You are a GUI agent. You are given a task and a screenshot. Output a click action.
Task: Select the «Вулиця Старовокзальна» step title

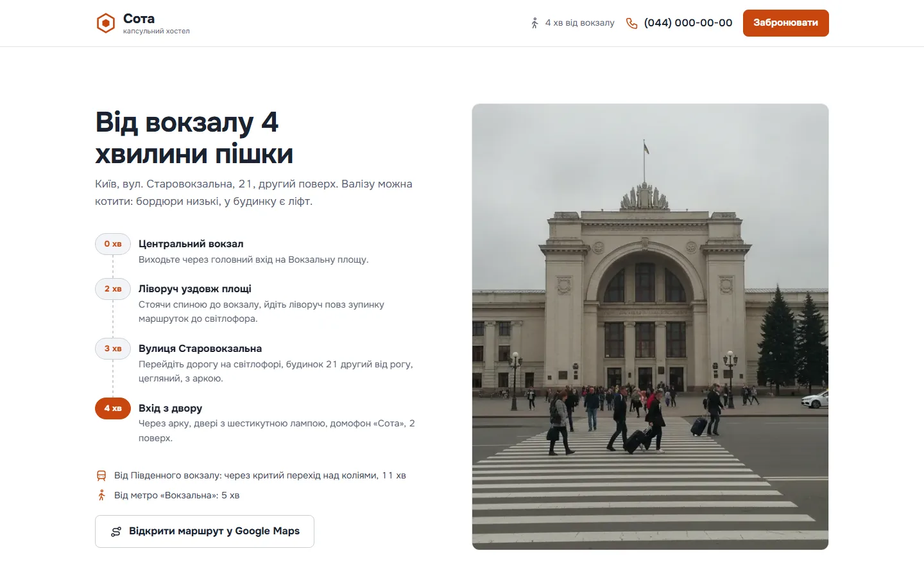coord(200,349)
